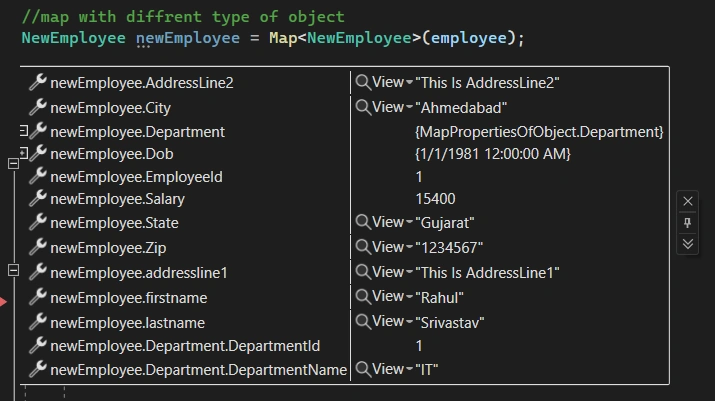
Task: Click the magnifier icon for Zip value
Action: (363, 247)
